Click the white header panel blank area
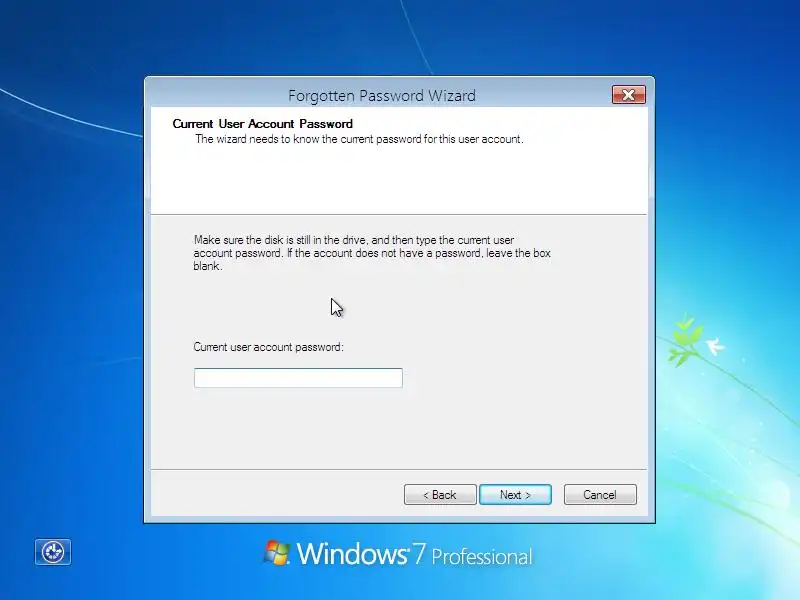Image resolution: width=800 pixels, height=600 pixels. tap(398, 181)
